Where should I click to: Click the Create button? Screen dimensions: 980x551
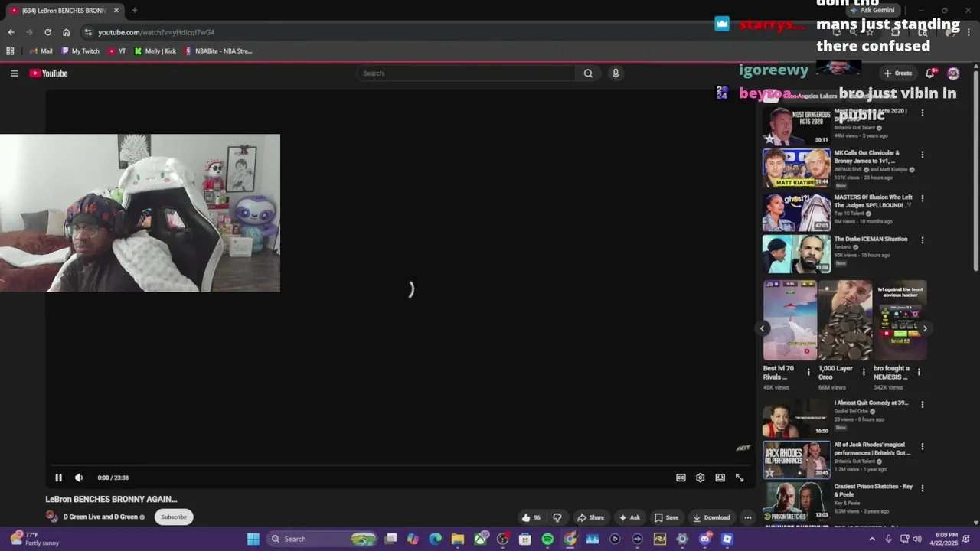898,73
